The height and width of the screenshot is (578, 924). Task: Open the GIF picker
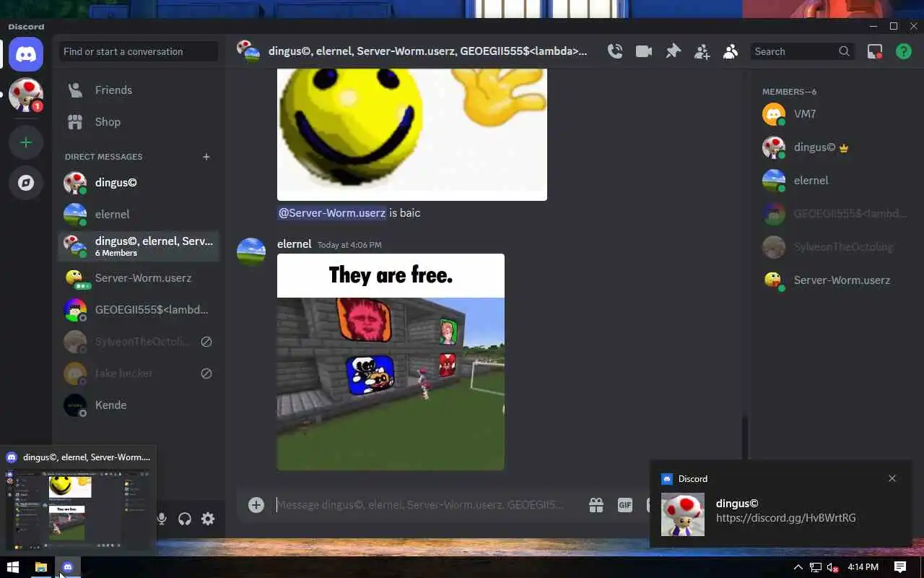(625, 505)
